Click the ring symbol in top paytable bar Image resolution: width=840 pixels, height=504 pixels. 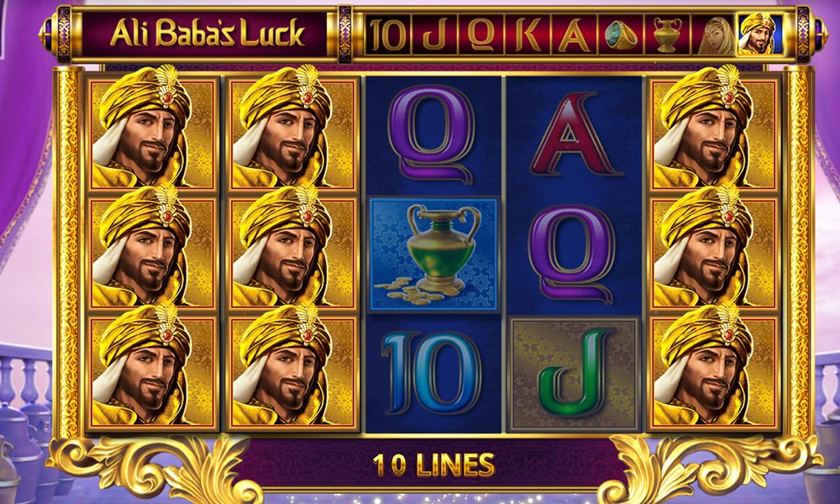coord(620,34)
